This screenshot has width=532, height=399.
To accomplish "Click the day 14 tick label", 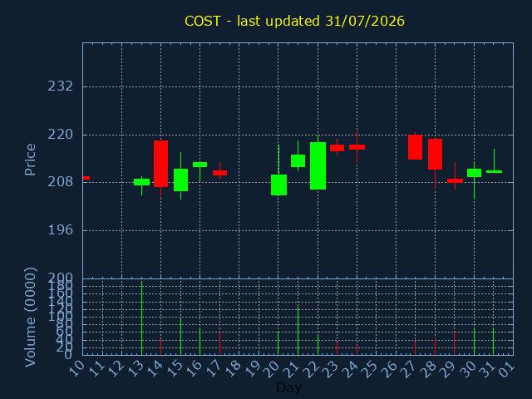I will pos(155,368).
